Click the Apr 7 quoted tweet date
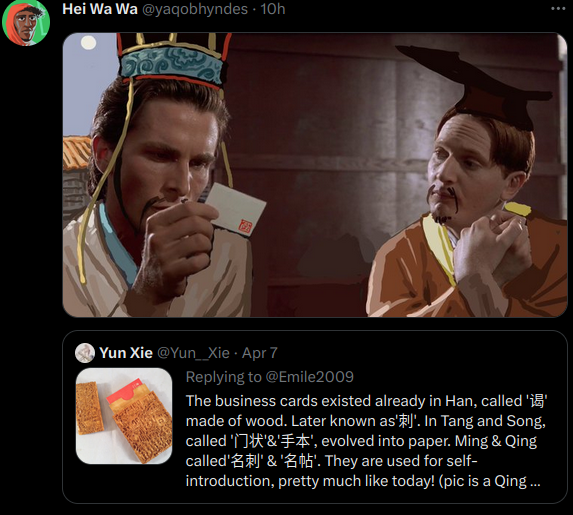The height and width of the screenshot is (515, 573). click(260, 353)
